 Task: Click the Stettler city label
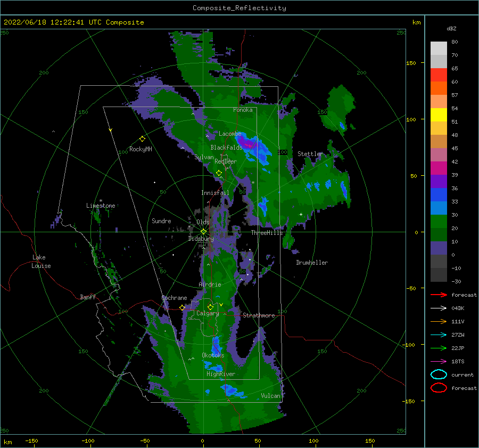[310, 154]
